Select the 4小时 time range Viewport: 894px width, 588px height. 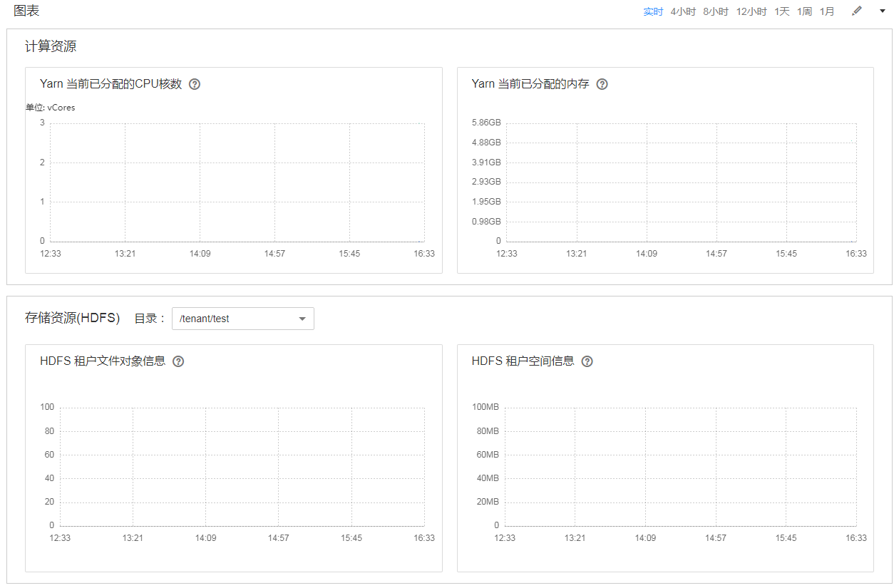click(x=683, y=11)
